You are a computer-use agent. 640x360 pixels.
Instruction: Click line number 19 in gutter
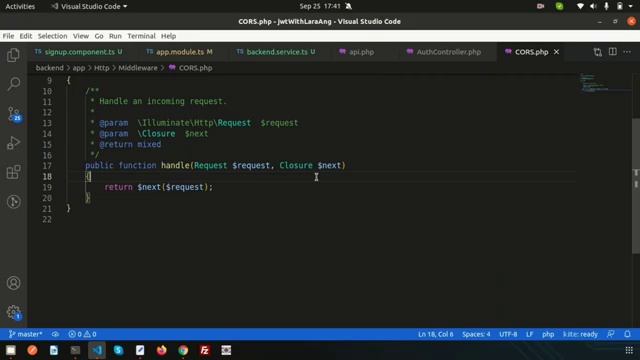click(47, 187)
